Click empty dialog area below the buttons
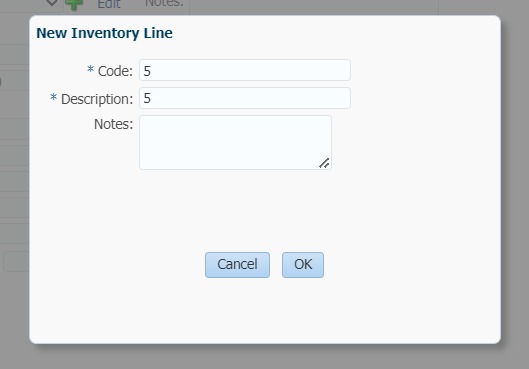 pos(265,310)
